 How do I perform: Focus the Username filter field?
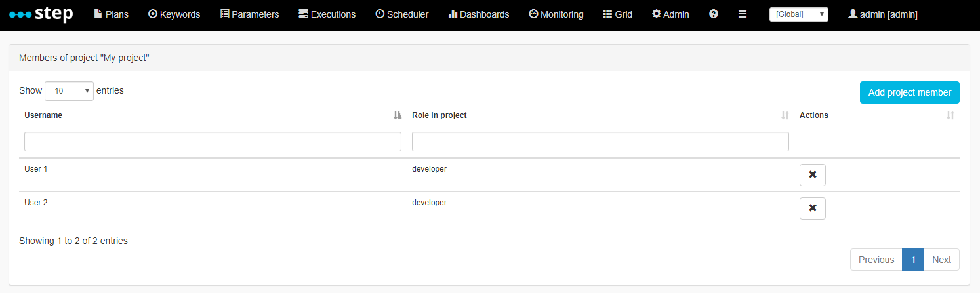coord(213,142)
